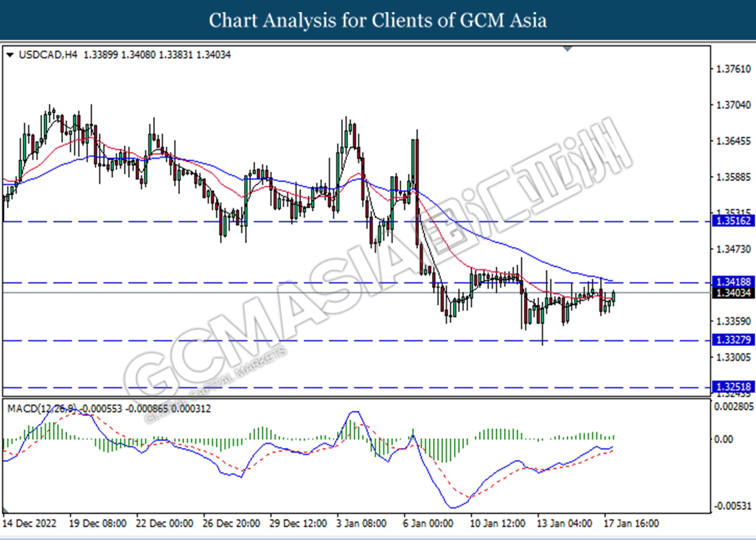This screenshot has width=756, height=540.
Task: Select the chart shift marker triangle
Action: coord(567,49)
